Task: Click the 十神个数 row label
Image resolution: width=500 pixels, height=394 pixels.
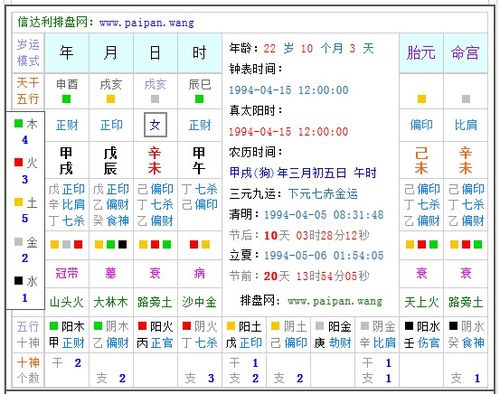Action: pyautogui.click(x=28, y=370)
